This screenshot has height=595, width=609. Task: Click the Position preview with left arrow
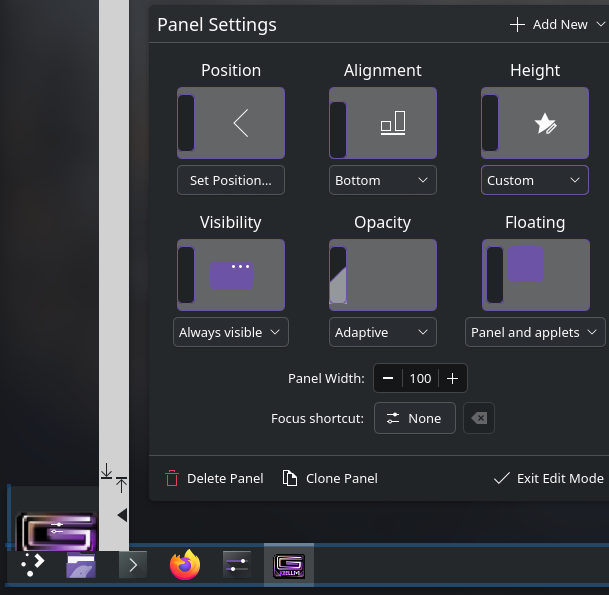coord(231,123)
